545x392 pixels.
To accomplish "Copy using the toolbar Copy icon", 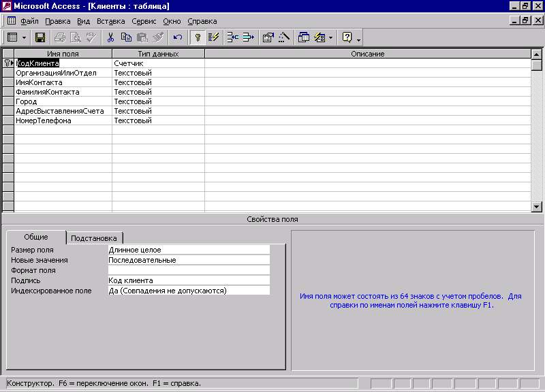I will [x=126, y=37].
